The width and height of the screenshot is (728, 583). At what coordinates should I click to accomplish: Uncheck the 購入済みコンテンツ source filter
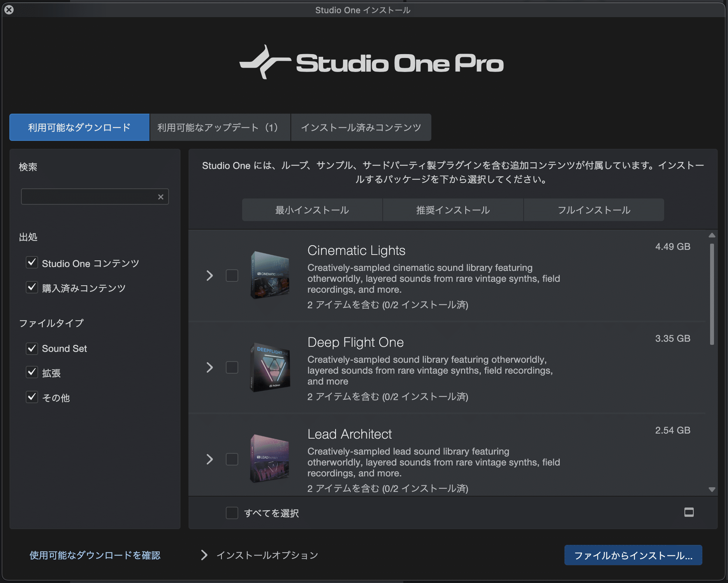click(32, 287)
